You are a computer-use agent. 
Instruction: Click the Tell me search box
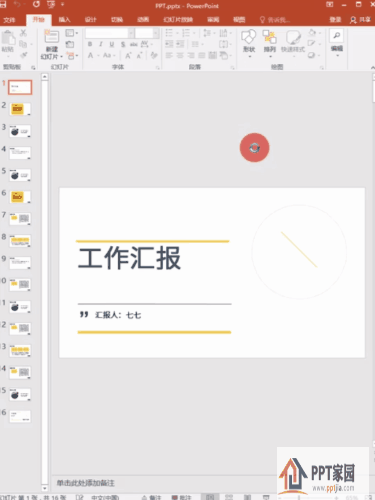(275, 20)
